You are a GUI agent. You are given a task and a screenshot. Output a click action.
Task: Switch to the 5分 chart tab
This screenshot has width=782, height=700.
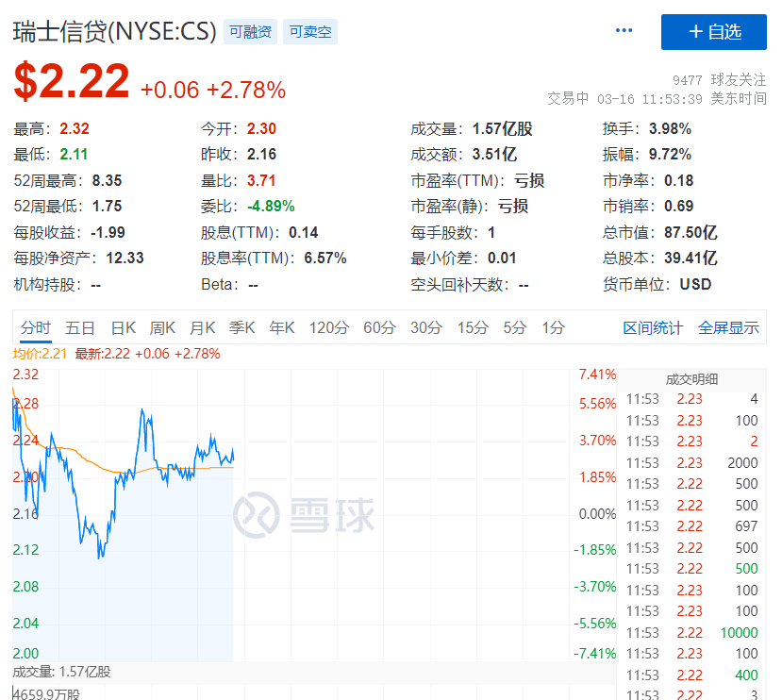(x=515, y=327)
